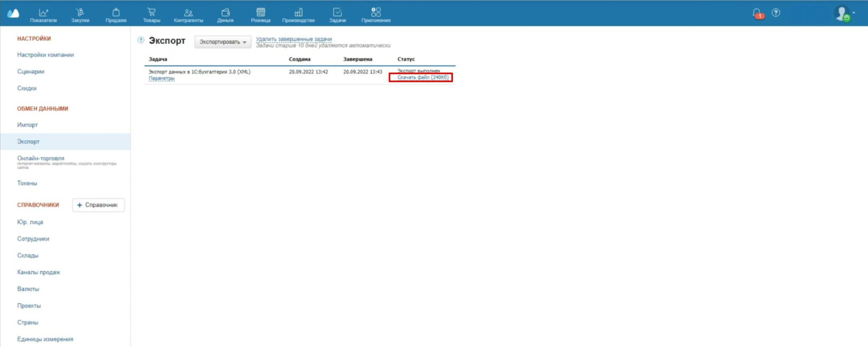Click the + Справочник button
This screenshot has height=347, width=868.
[98, 205]
